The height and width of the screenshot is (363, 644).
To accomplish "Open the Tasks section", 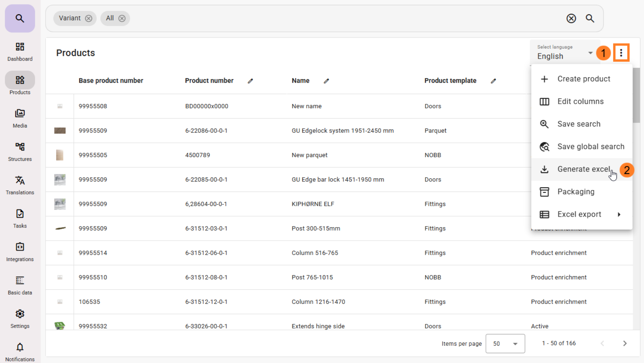I will 20,219.
